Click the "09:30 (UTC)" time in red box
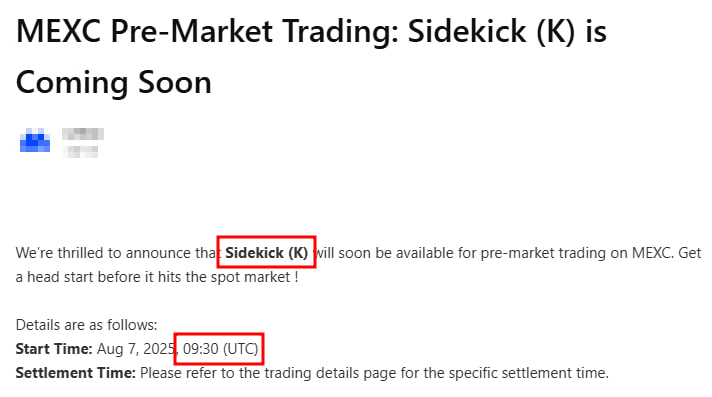Screen dimensions: 712x397 (x=221, y=349)
